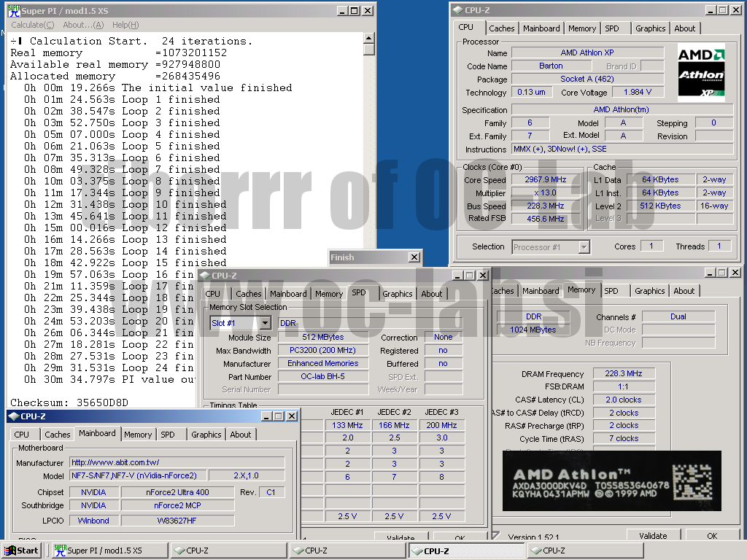Image resolution: width=747 pixels, height=560 pixels.
Task: Click the abit.com.tw manufacturer field
Action: pos(177,462)
